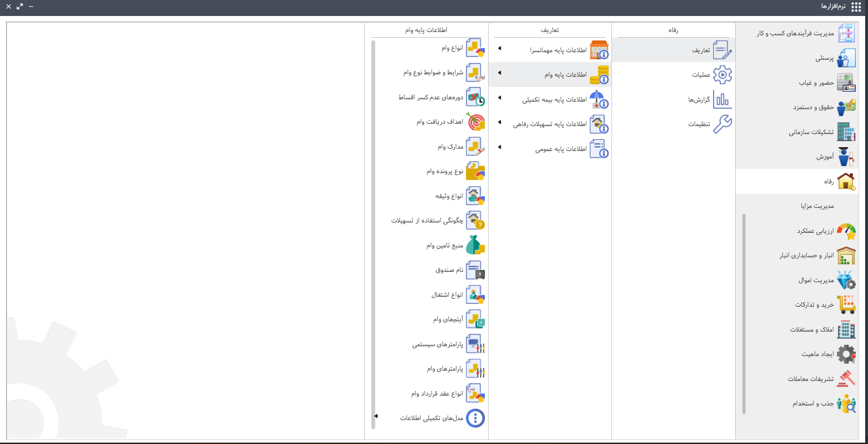Select the ارزیابی عملکرد gauge icon
The height and width of the screenshot is (444, 868).
tap(846, 231)
